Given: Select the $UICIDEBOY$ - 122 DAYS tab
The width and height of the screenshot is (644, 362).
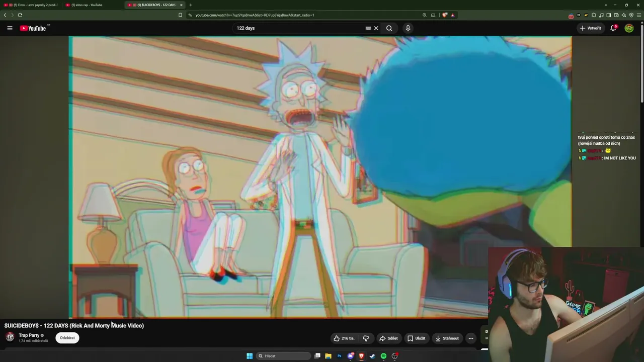Looking at the screenshot, I should pyautogui.click(x=154, y=5).
